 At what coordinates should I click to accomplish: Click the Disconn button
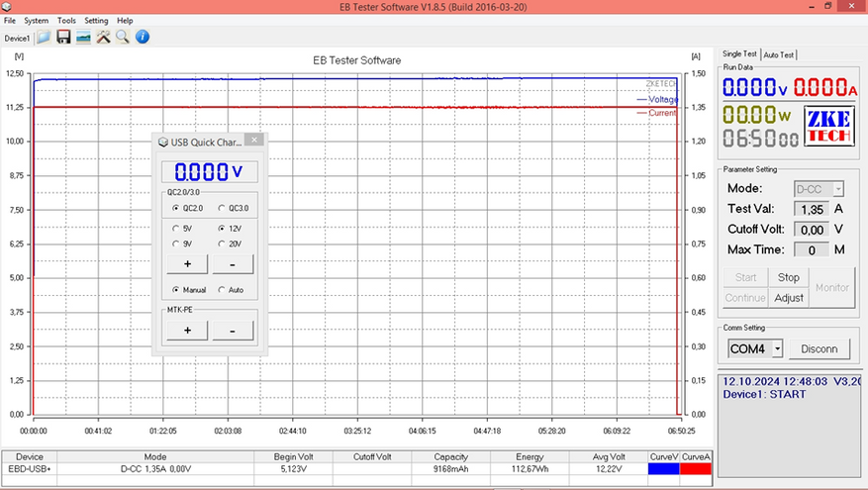[820, 349]
